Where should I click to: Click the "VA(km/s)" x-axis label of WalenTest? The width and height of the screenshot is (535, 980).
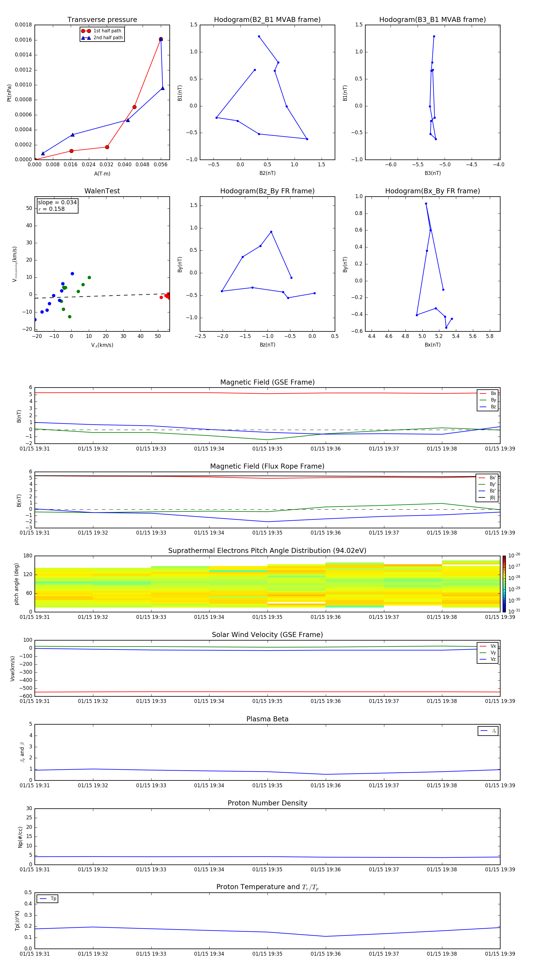point(102,345)
